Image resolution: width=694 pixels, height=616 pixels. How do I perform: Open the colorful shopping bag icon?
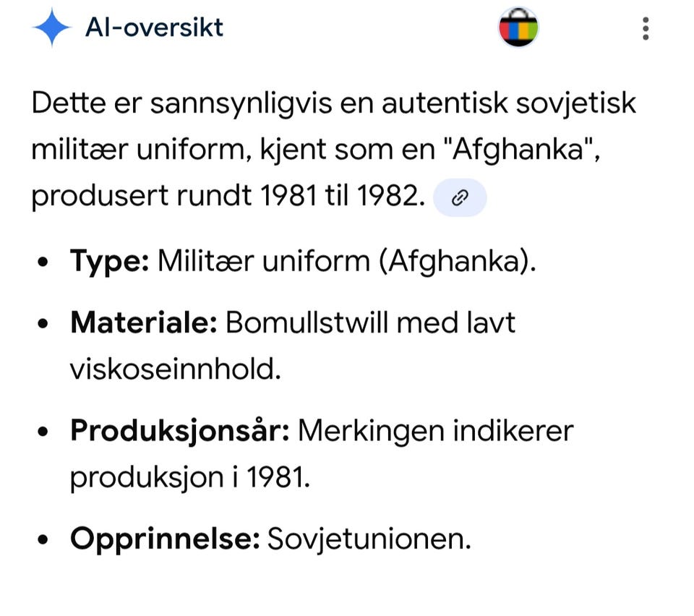518,27
